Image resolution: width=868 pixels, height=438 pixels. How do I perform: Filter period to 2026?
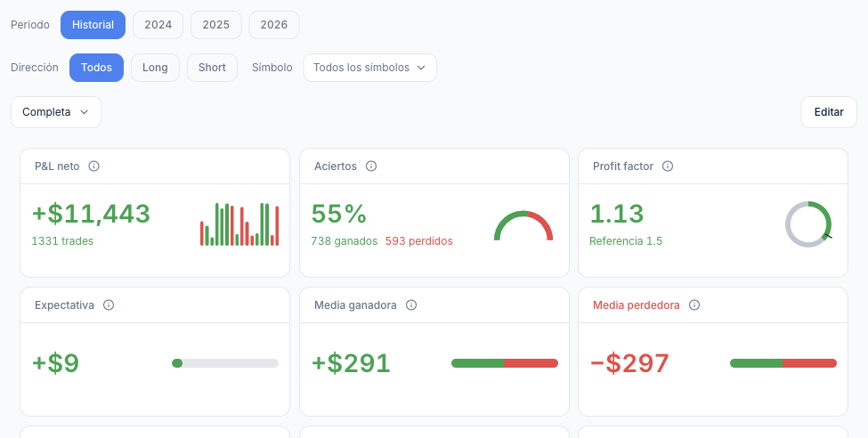(x=274, y=25)
